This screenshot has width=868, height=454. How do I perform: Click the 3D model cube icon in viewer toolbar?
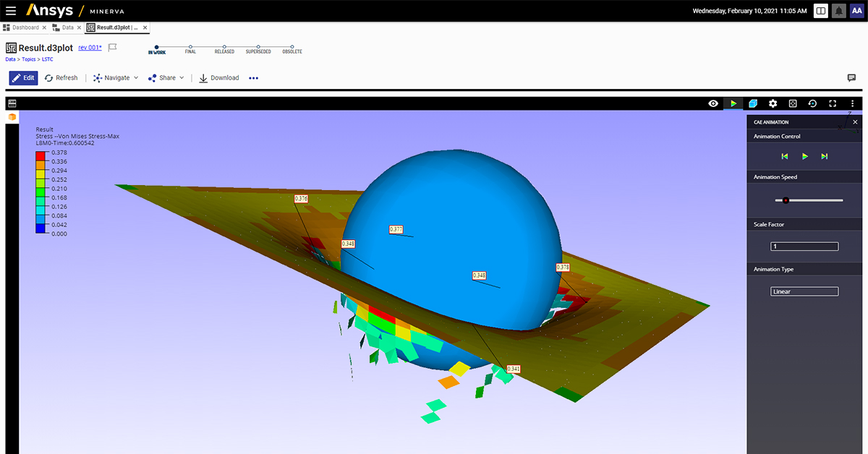753,103
